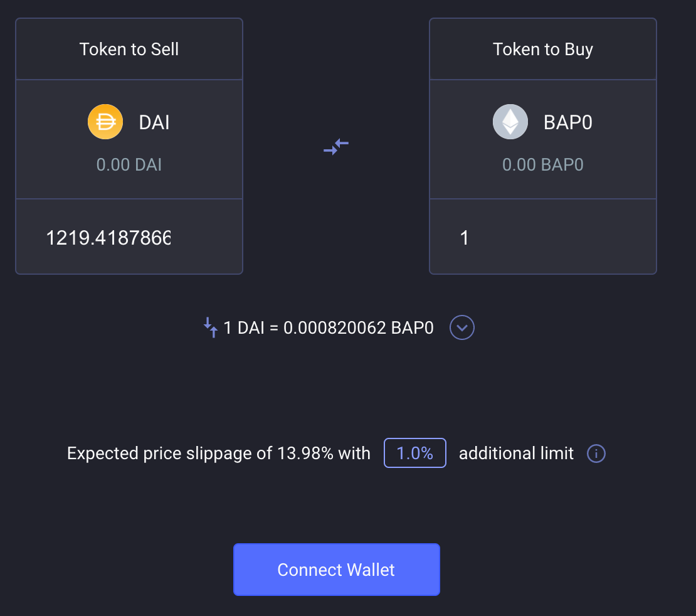Edit the 1.0% slippage limit box
The image size is (696, 616).
tap(414, 453)
